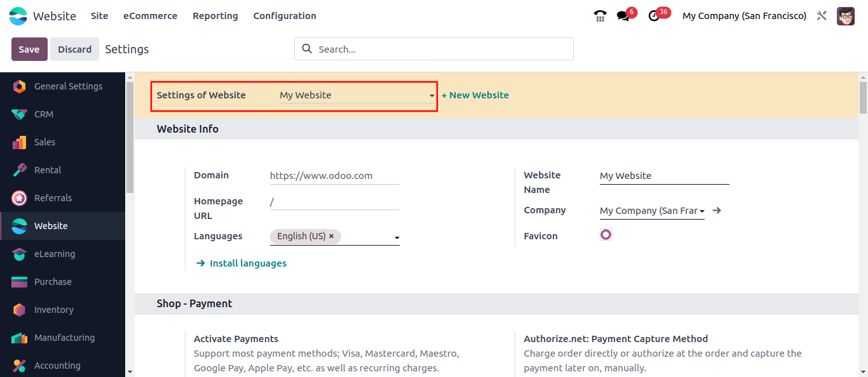Discard the settings changes
Image resolution: width=868 pixels, height=377 pixels.
tap(75, 49)
